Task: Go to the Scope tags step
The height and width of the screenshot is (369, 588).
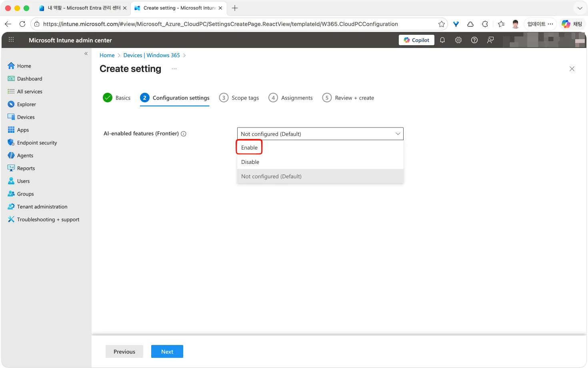Action: coord(239,98)
